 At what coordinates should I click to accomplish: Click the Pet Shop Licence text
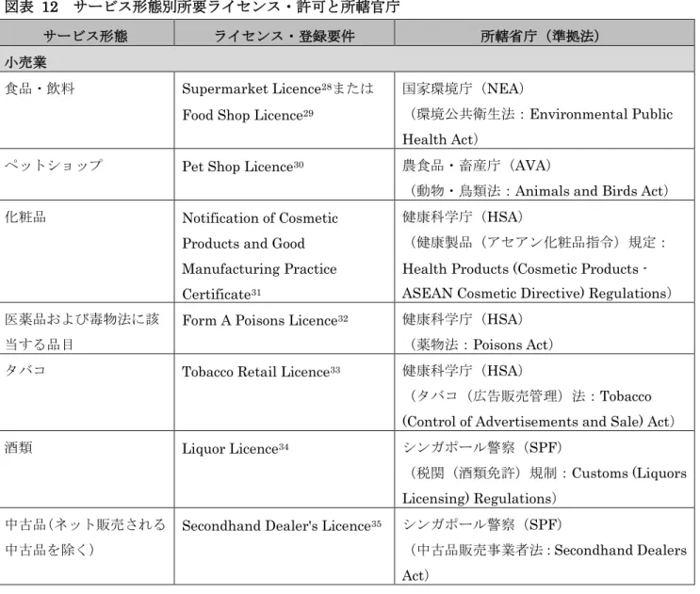(x=237, y=167)
